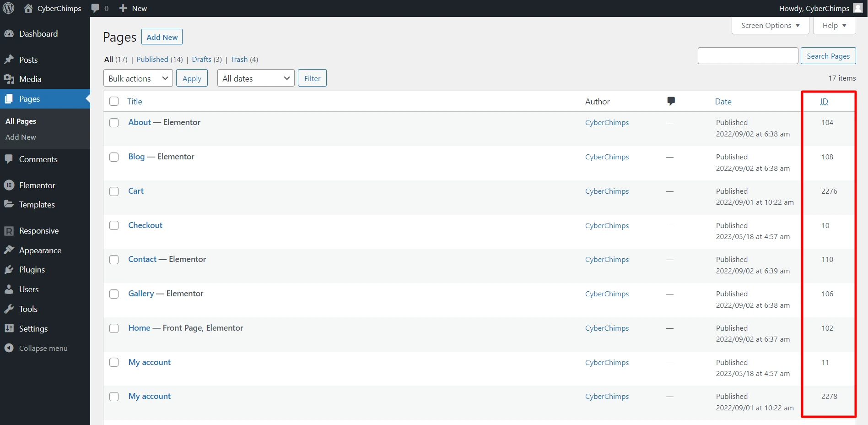
Task: Click CyberChimps author in Blog row
Action: 607,157
